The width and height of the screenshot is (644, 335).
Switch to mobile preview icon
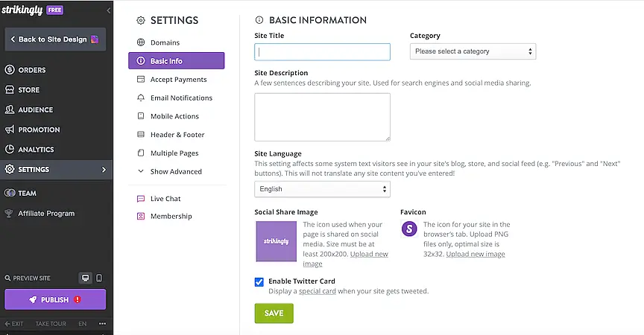click(x=99, y=278)
